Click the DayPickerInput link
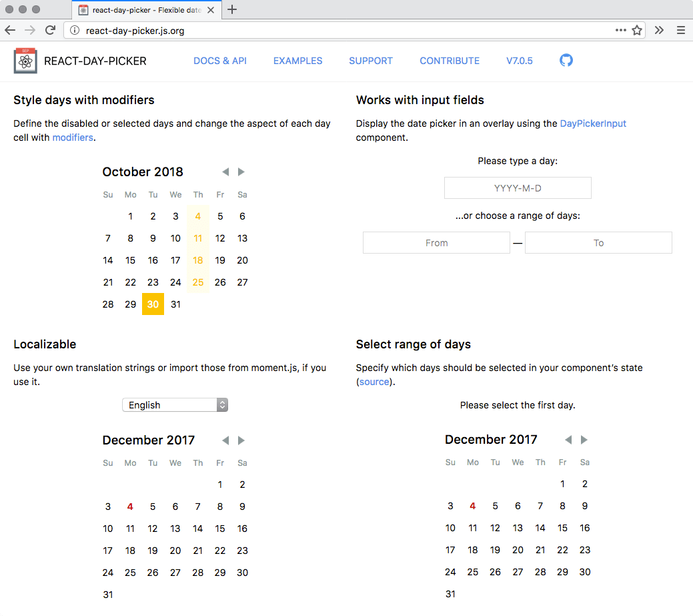 pyautogui.click(x=593, y=123)
